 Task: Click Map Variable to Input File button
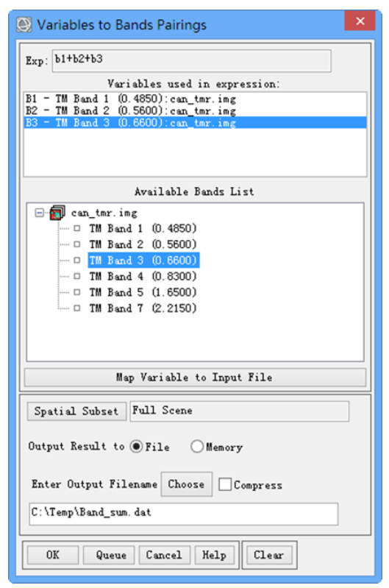click(196, 378)
